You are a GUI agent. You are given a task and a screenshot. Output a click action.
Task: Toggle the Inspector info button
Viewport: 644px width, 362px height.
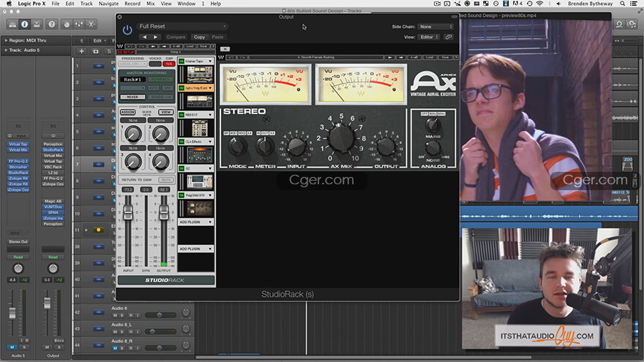(x=25, y=25)
